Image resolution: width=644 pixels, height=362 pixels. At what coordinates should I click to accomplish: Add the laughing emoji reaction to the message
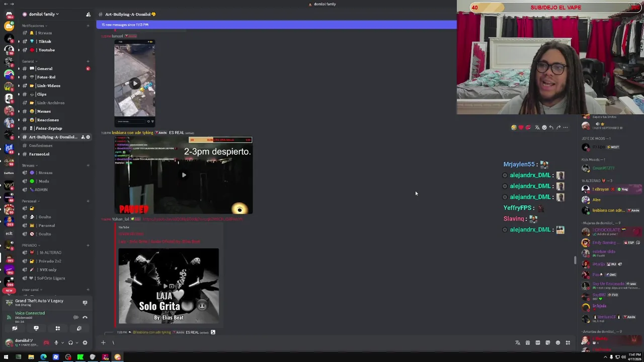[x=514, y=128]
